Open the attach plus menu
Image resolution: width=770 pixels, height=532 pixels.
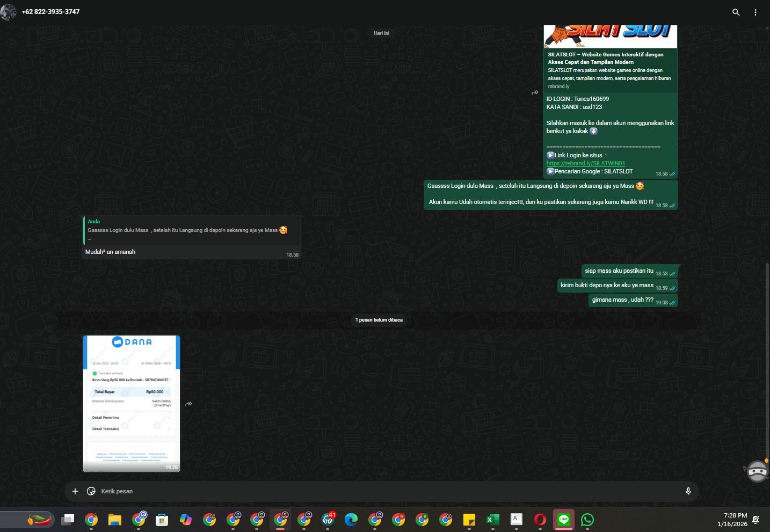click(x=75, y=491)
